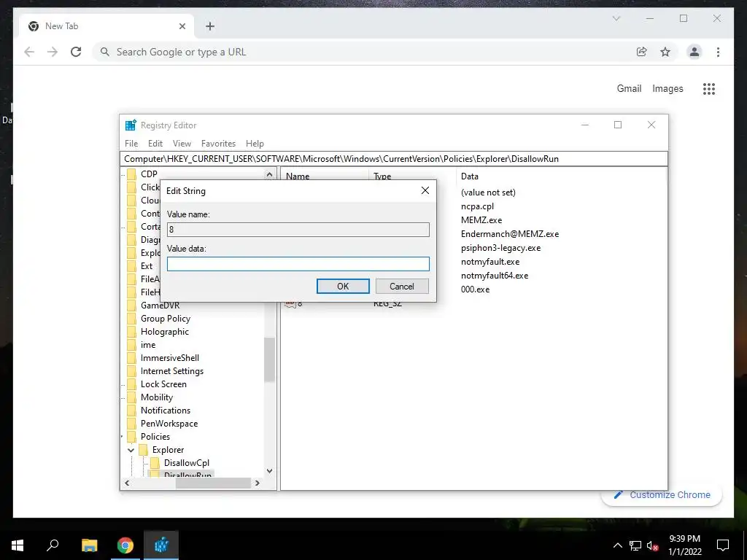
Task: Click the Ext folder icon in the tree
Action: tap(131, 265)
